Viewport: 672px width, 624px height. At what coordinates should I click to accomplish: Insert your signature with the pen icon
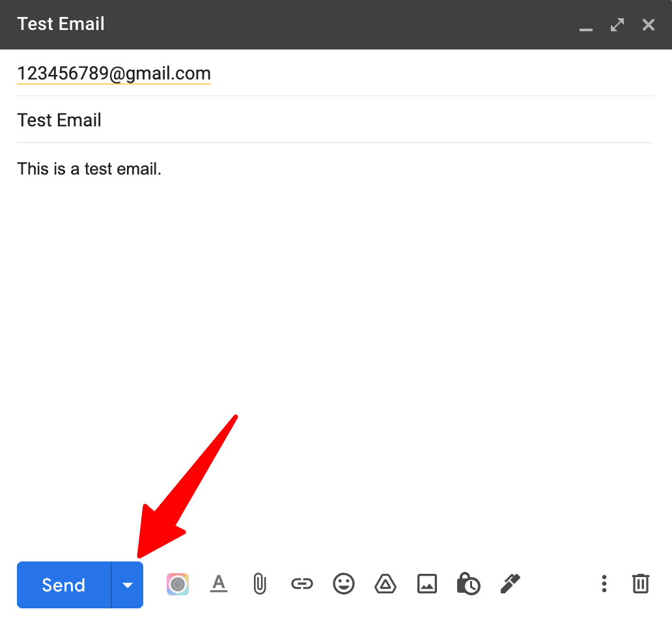coord(511,584)
